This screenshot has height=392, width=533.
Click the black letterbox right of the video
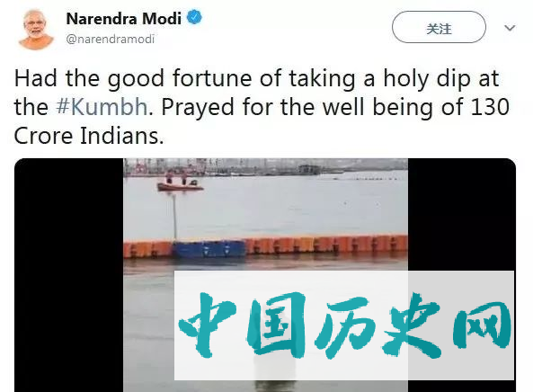[x=462, y=215]
